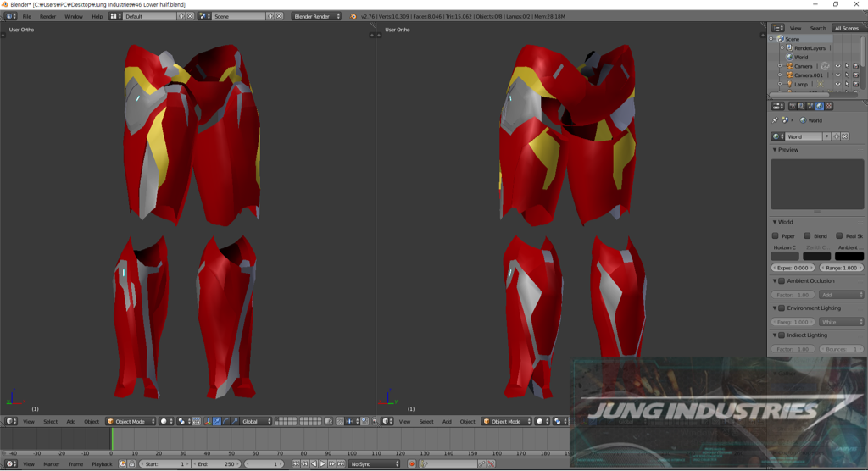Toggle visibility eye for Camera
Image resolution: width=868 pixels, height=471 pixels.
pos(837,66)
